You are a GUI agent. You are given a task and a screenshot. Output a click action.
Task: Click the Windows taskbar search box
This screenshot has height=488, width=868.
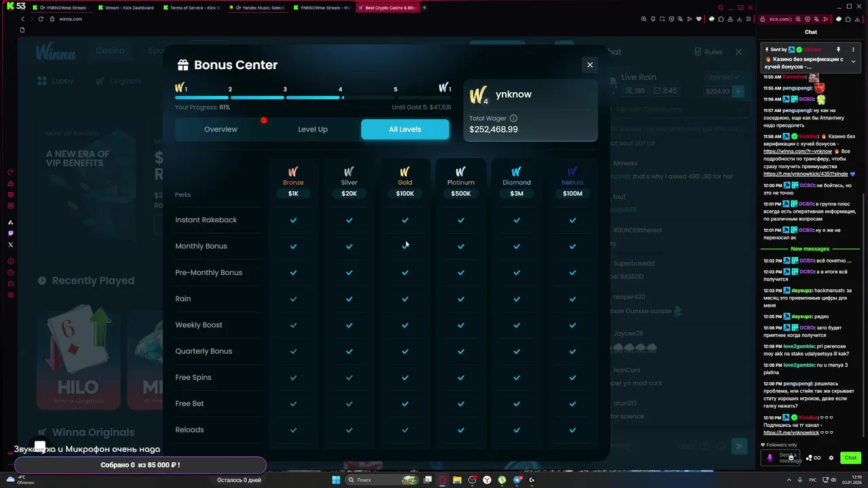coord(383,480)
